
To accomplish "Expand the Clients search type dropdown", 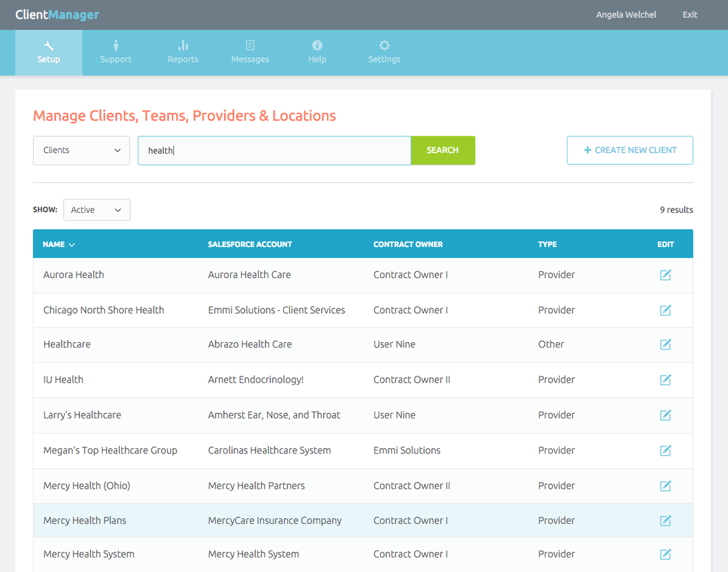I will (81, 151).
